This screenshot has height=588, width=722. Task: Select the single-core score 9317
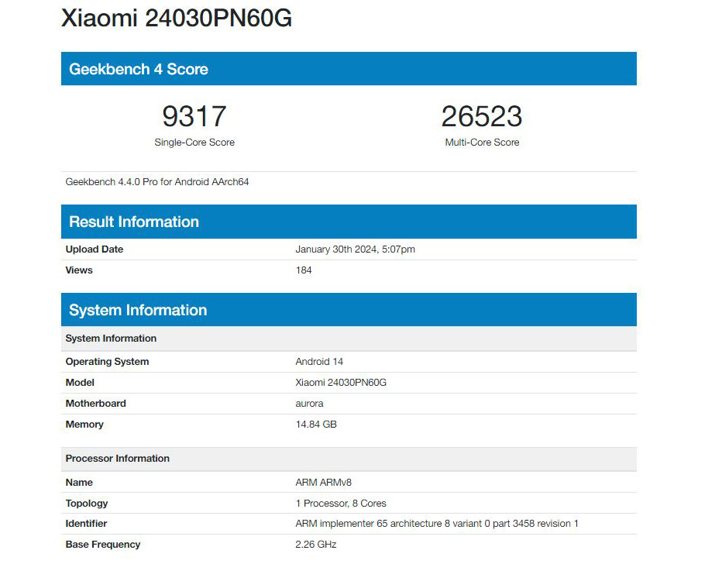click(x=194, y=116)
